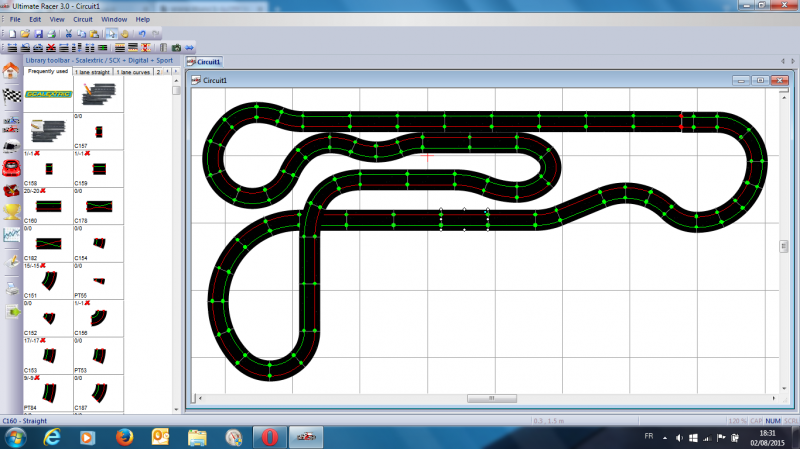Click the Undo arrow icon
800x449 pixels.
tap(142, 33)
